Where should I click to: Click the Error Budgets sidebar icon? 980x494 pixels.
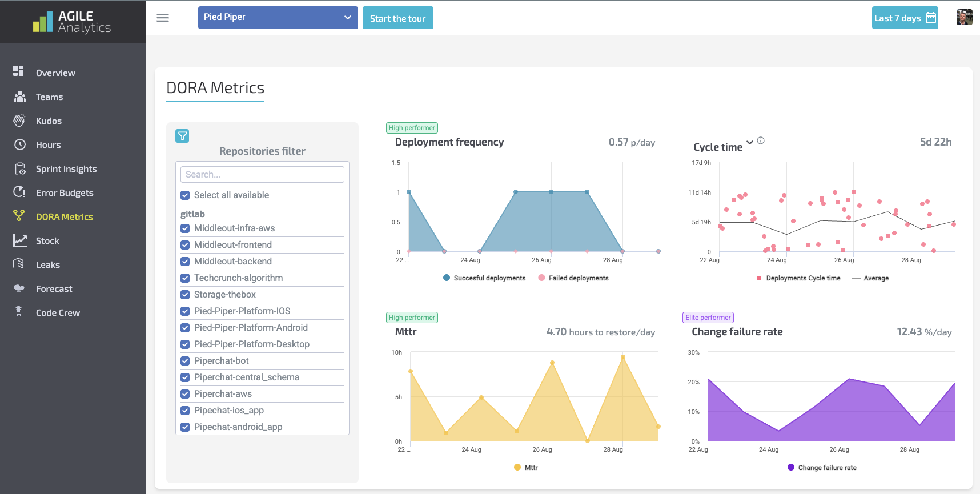click(x=19, y=192)
